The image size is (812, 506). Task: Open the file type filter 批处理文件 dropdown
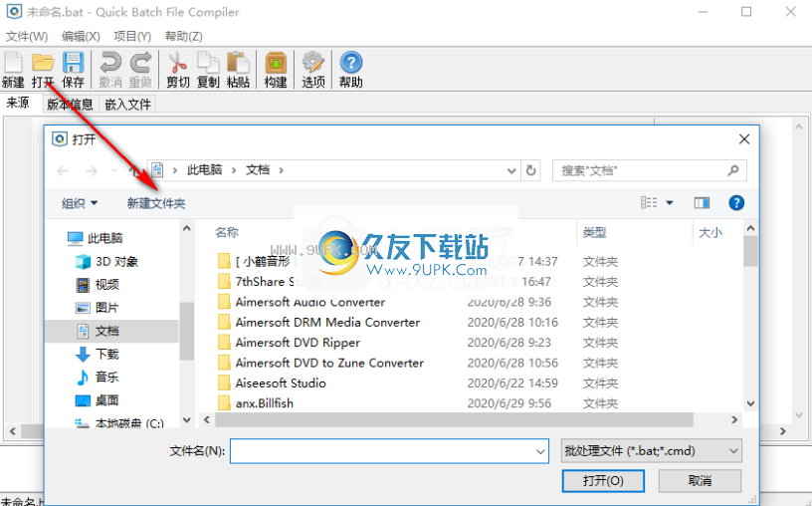(652, 451)
